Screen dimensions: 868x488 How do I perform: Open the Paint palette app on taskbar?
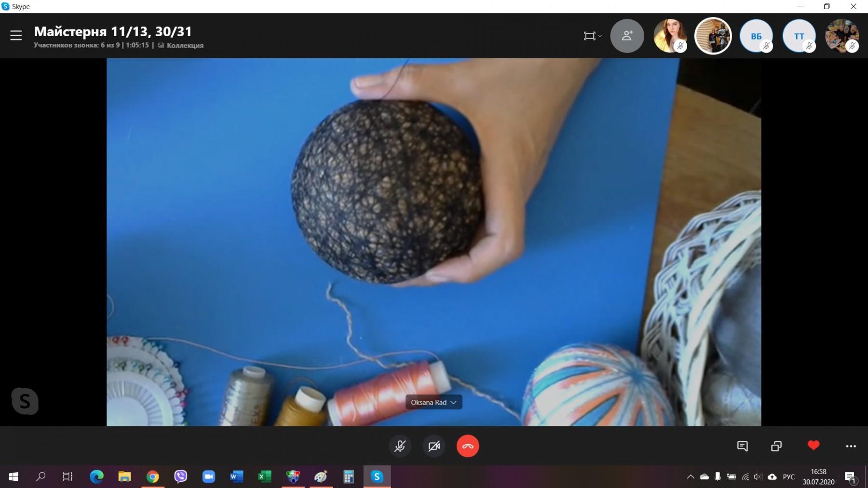pyautogui.click(x=321, y=477)
